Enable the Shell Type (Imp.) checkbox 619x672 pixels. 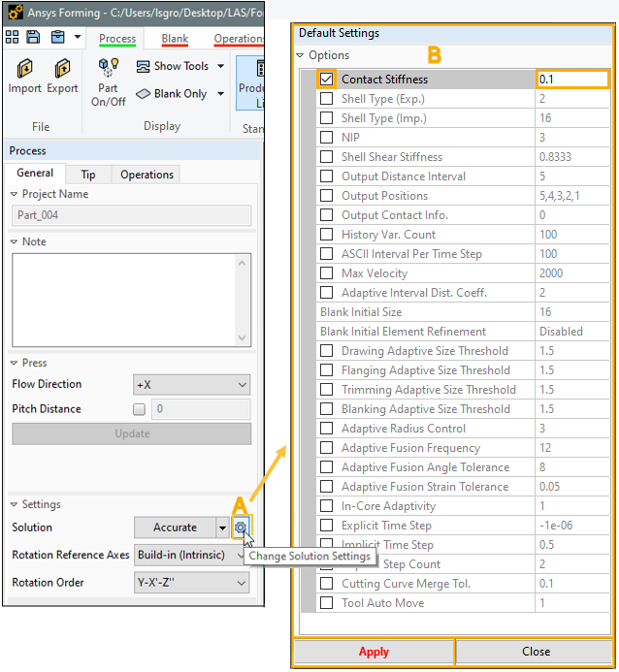326,118
